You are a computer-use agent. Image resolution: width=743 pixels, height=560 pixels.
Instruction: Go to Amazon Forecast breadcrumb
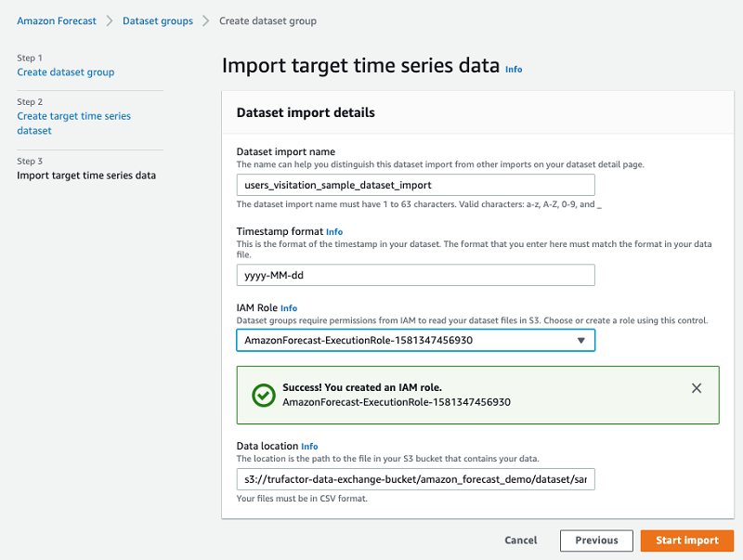[x=57, y=21]
